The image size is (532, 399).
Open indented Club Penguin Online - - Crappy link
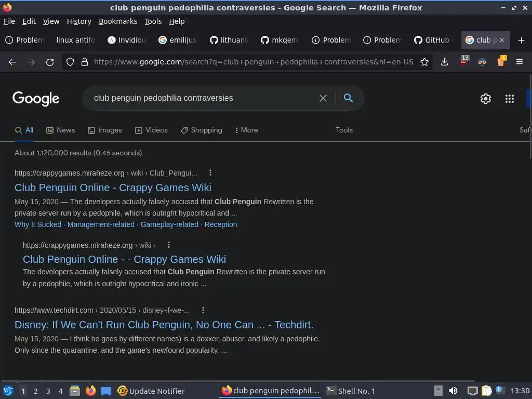pos(124,259)
